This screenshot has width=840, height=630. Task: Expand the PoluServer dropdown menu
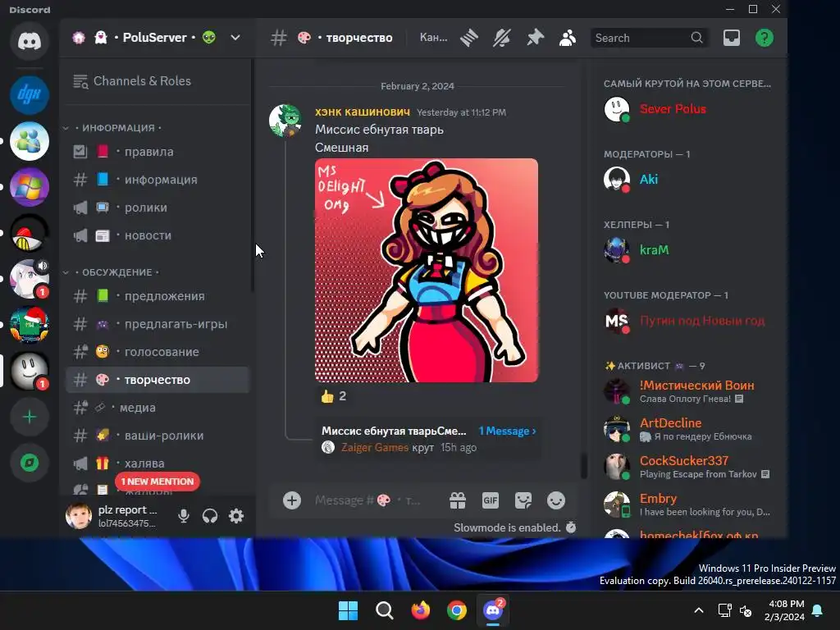235,38
